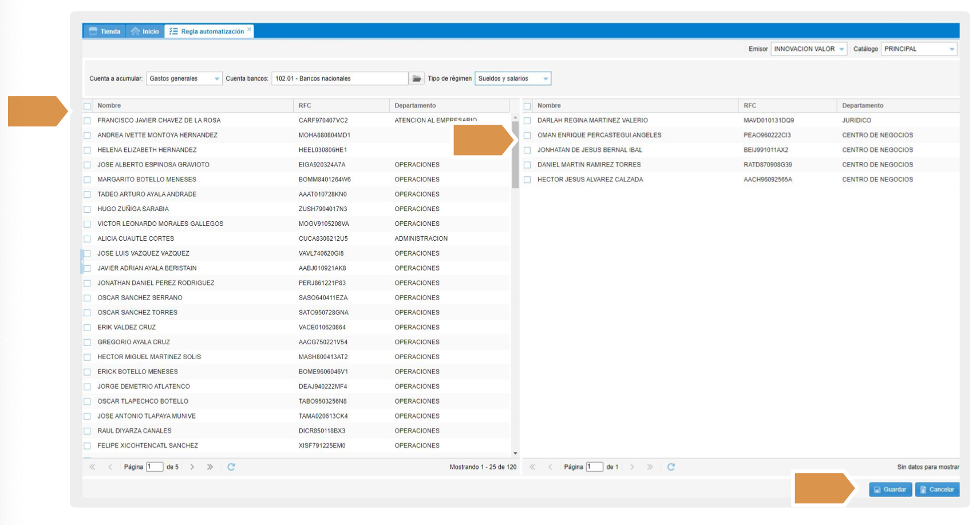Screen dimensions: 980x525
Task: Jump to last page in right list
Action: pyautogui.click(x=650, y=467)
